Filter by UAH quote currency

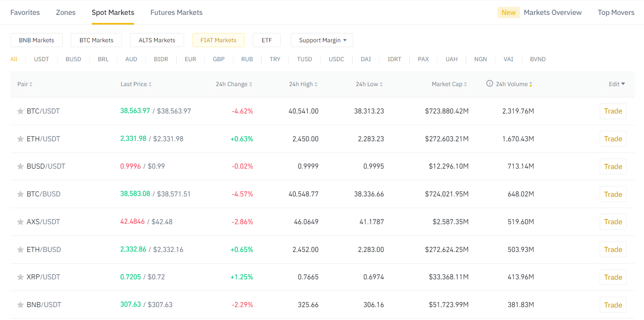[451, 59]
